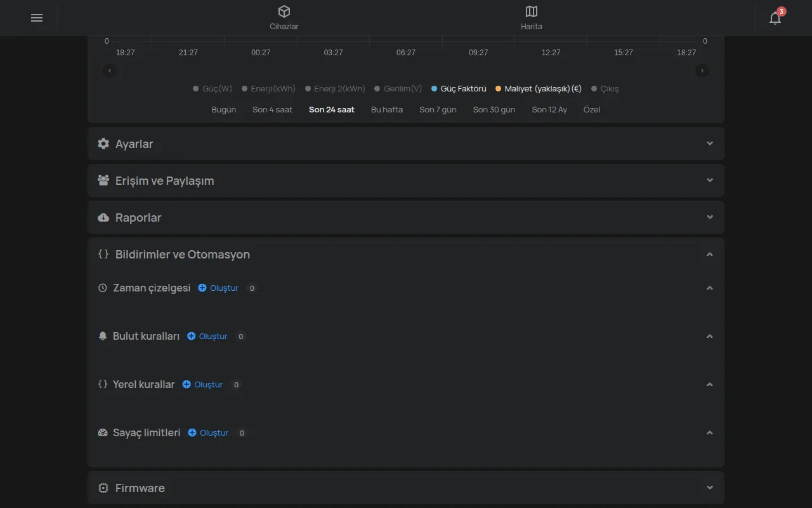Click the Raporlar cloud download icon
Viewport: 812px width, 508px height.
coord(103,217)
